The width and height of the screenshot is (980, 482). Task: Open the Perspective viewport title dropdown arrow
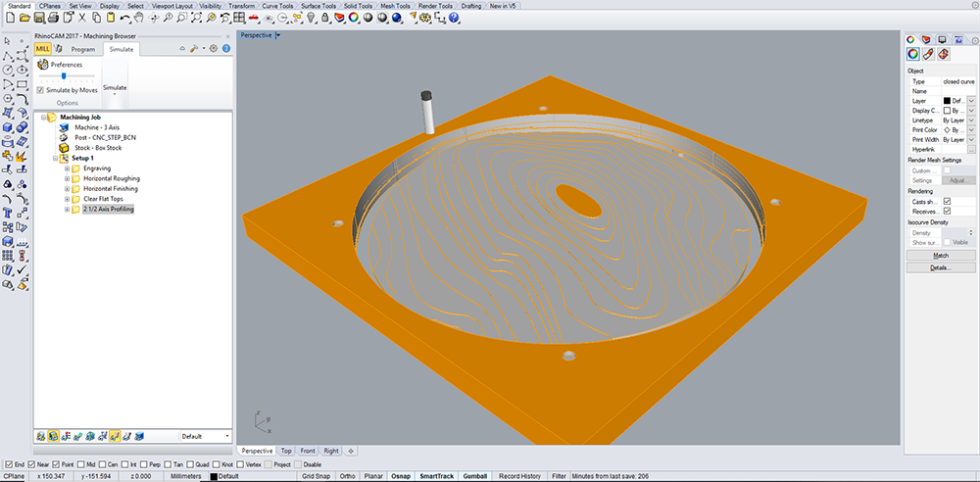(278, 35)
